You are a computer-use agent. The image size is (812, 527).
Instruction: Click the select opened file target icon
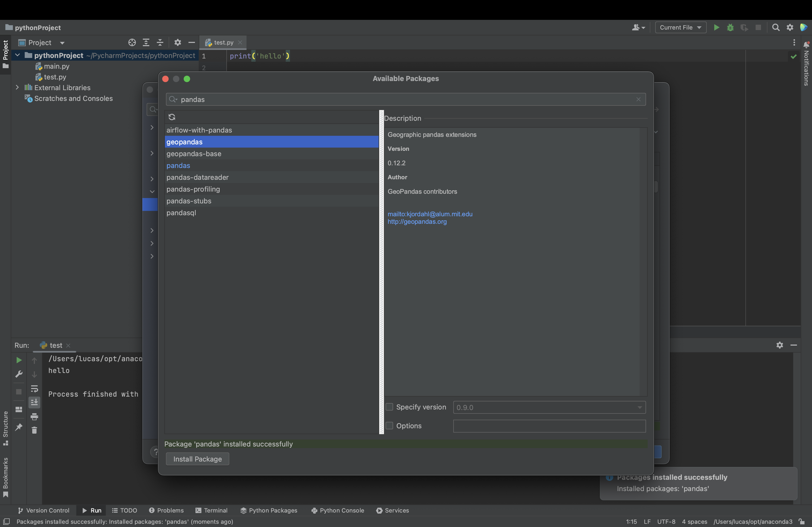(x=132, y=43)
